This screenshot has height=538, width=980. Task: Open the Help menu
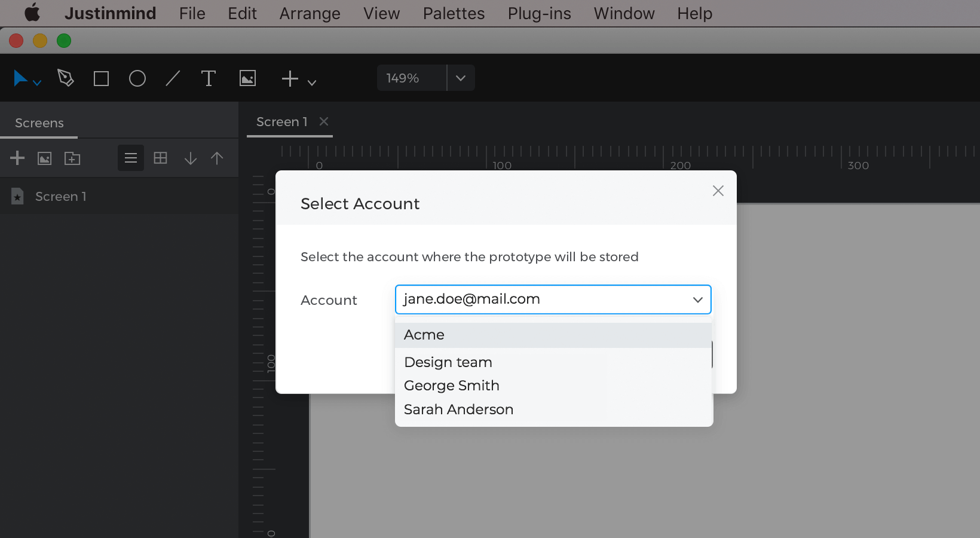coord(694,13)
